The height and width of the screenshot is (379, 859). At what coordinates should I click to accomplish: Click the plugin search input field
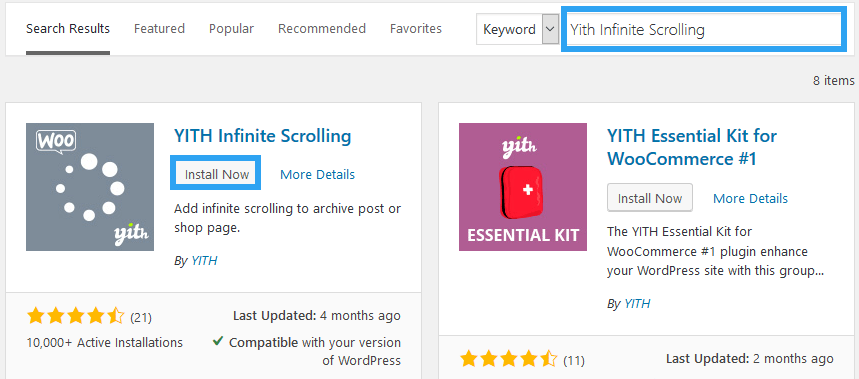coord(704,30)
